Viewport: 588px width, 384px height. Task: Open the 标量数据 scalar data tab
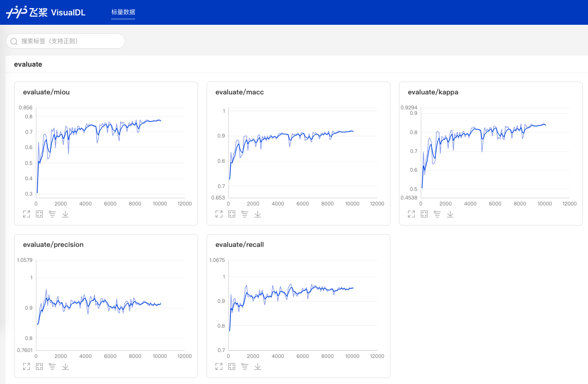click(123, 12)
